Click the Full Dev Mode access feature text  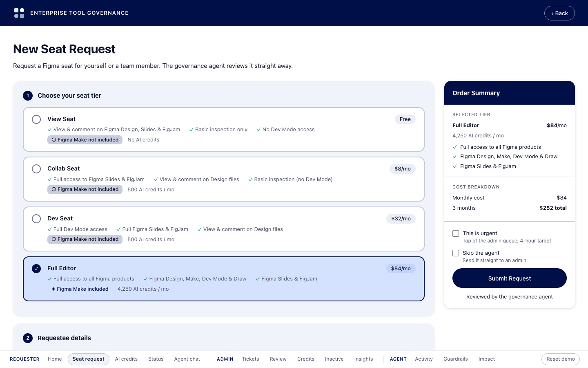80,229
